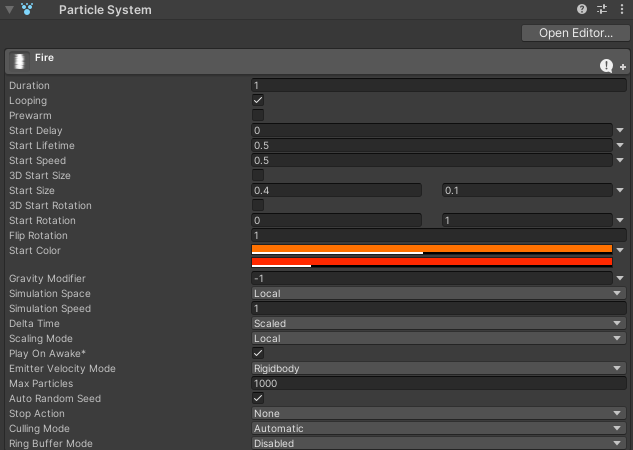The height and width of the screenshot is (450, 633).
Task: Click the Open Editor button
Action: click(x=575, y=33)
